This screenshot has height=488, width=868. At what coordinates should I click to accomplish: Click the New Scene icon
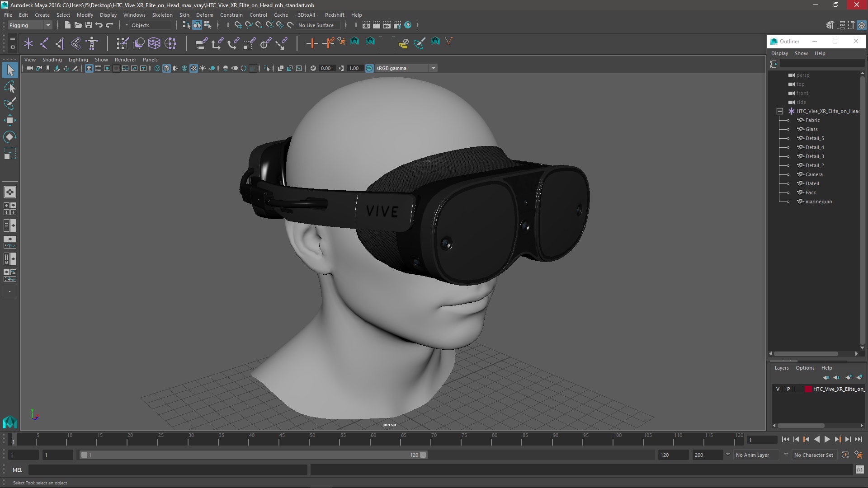point(67,25)
